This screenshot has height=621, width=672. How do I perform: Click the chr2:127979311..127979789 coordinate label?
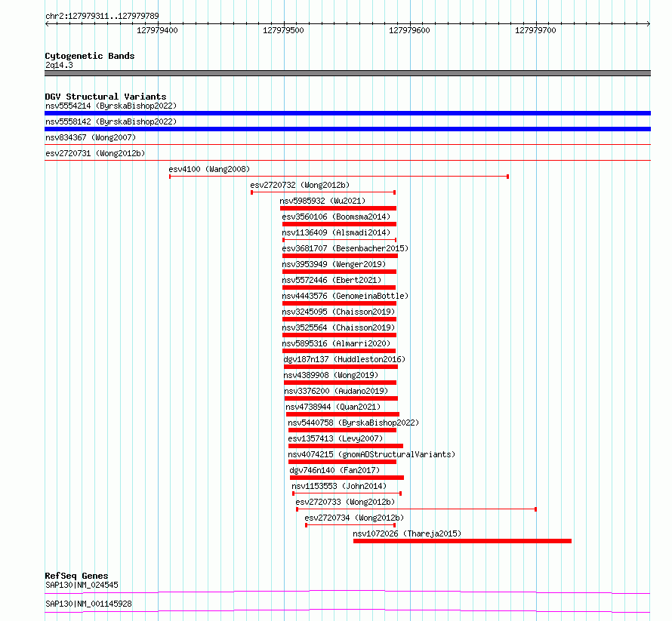click(102, 17)
